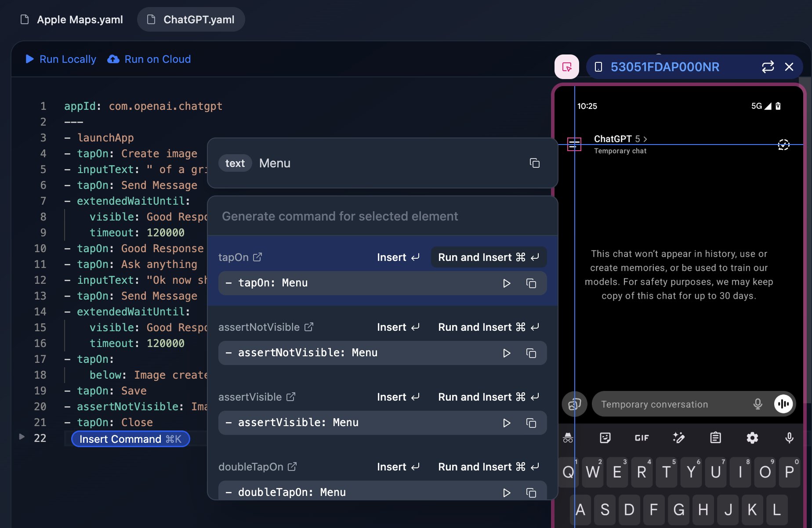Click Run Locally
Viewport: 812px width, 528px height.
coord(61,59)
